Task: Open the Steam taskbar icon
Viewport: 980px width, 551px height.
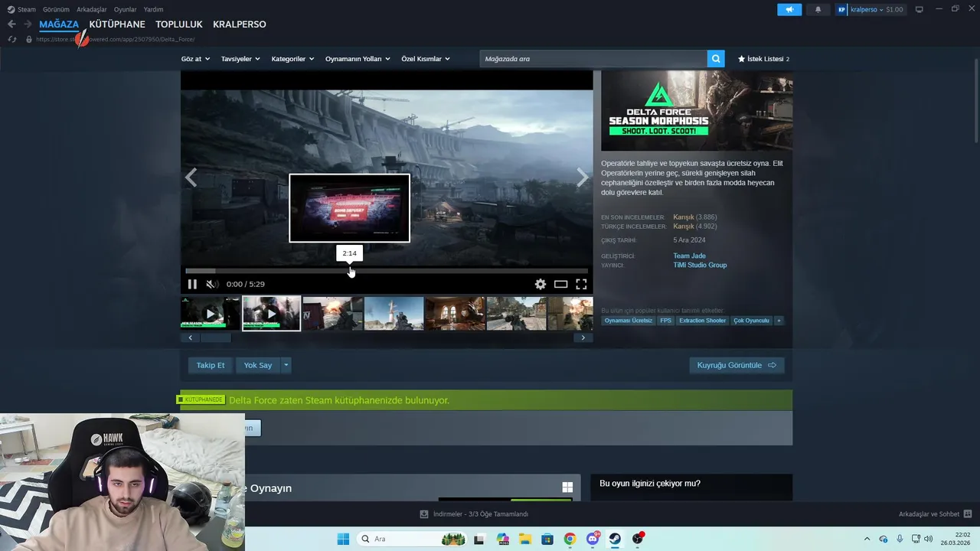Action: pyautogui.click(x=615, y=539)
